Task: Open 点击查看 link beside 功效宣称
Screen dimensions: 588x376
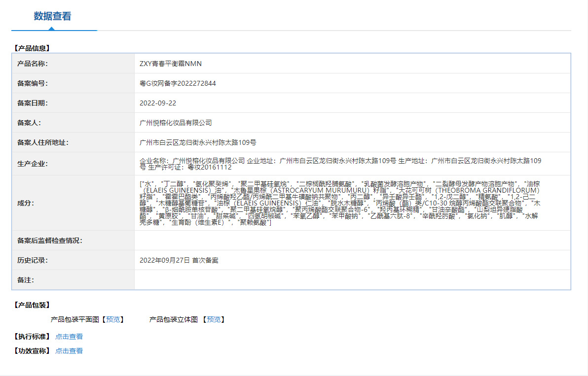Action: coord(69,351)
